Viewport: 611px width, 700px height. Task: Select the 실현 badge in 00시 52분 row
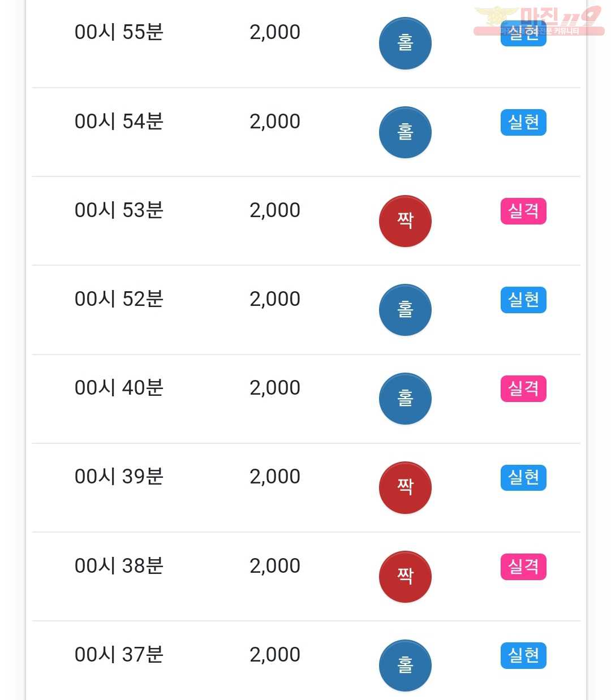coord(523,300)
